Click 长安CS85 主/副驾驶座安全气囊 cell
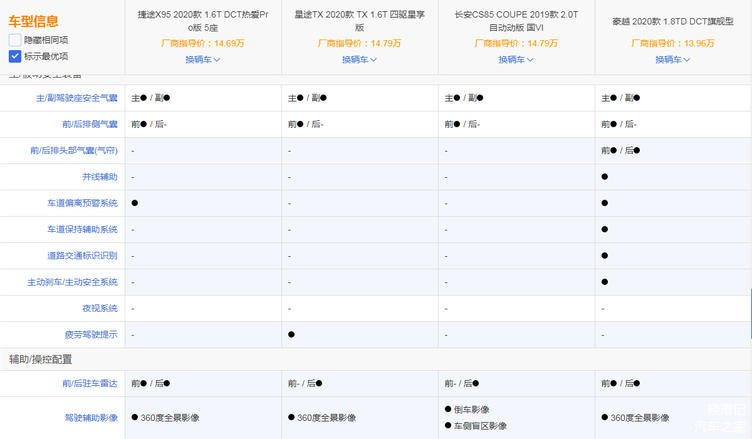Screen dimensions: 752x439 [x=464, y=98]
